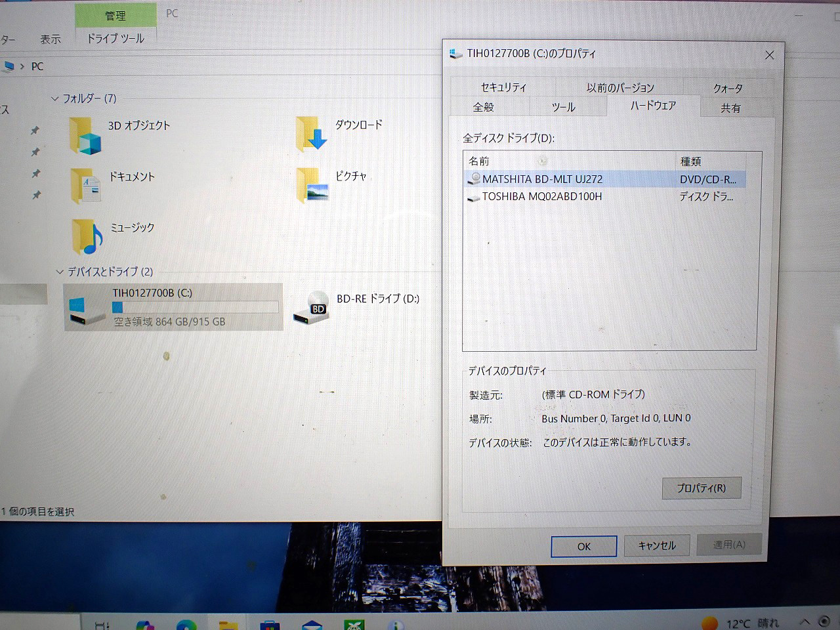Image resolution: width=840 pixels, height=630 pixels.
Task: Click the 全ディスク ドライブ(D): label
Action: [509, 138]
